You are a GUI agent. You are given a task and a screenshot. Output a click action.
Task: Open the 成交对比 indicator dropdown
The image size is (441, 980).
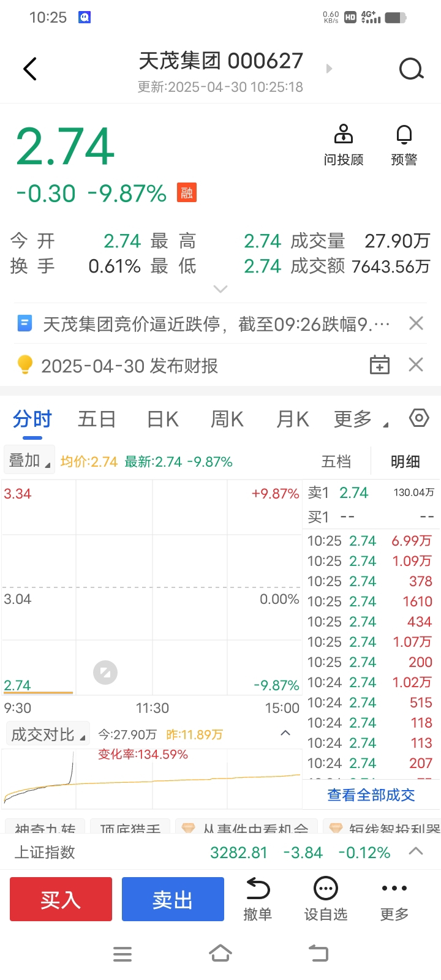(48, 734)
